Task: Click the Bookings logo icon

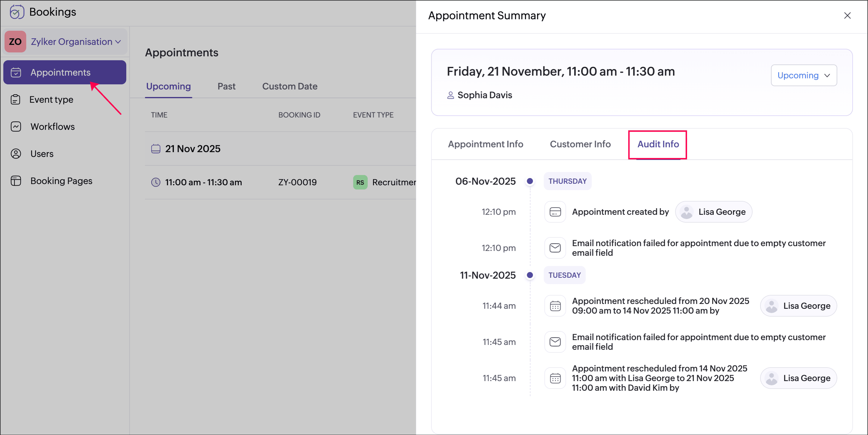Action: (17, 12)
